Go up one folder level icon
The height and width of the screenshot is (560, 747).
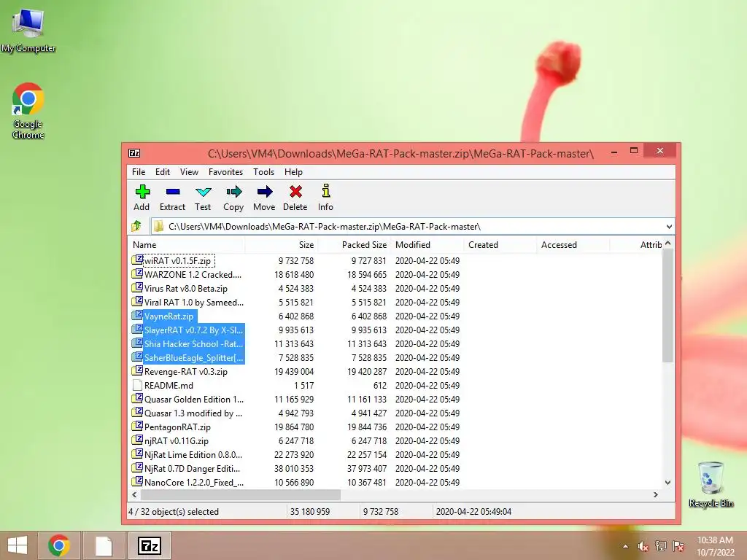(136, 226)
